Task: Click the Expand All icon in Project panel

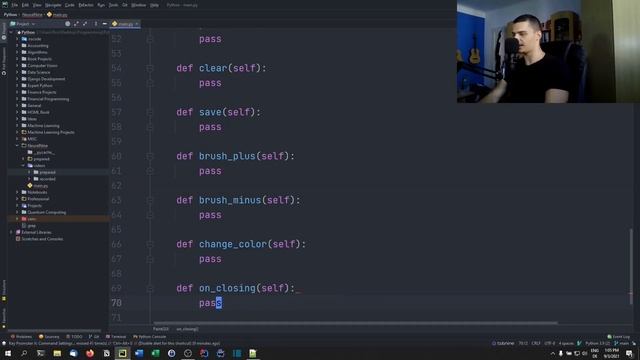Action: pos(76,24)
